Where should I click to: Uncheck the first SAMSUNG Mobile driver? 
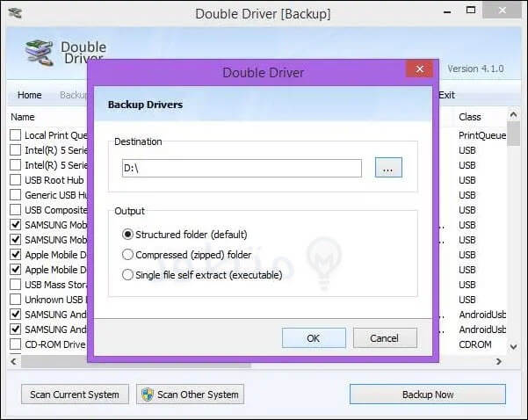point(15,225)
